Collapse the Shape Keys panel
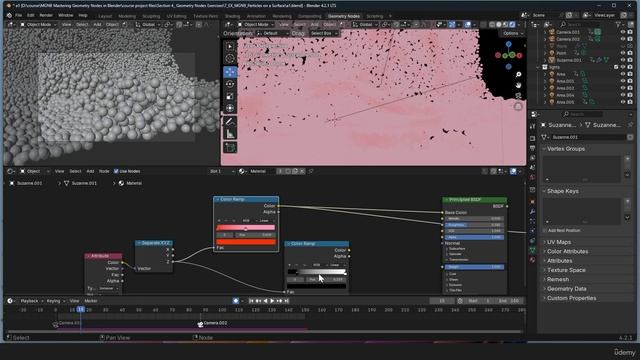 pyautogui.click(x=562, y=191)
